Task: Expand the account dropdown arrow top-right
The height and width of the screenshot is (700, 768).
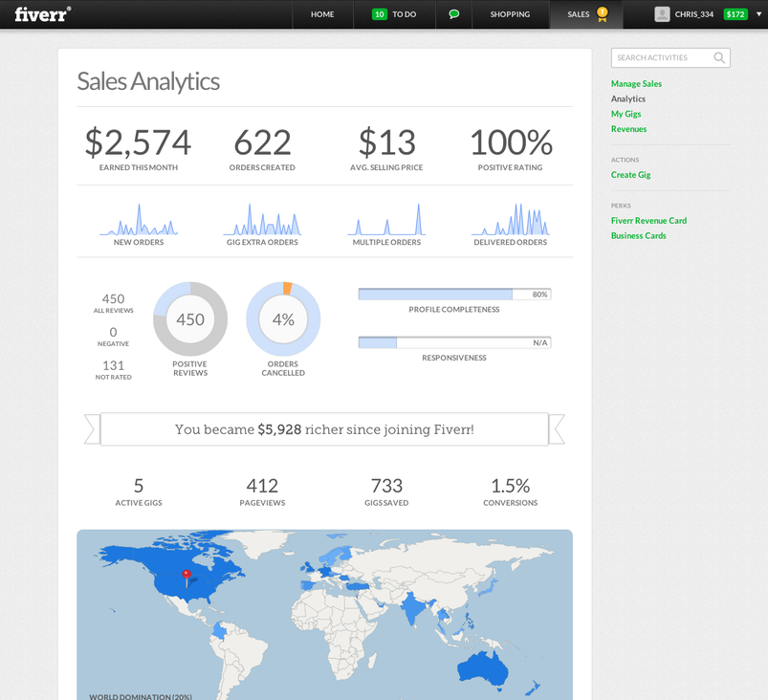Action: 757,14
